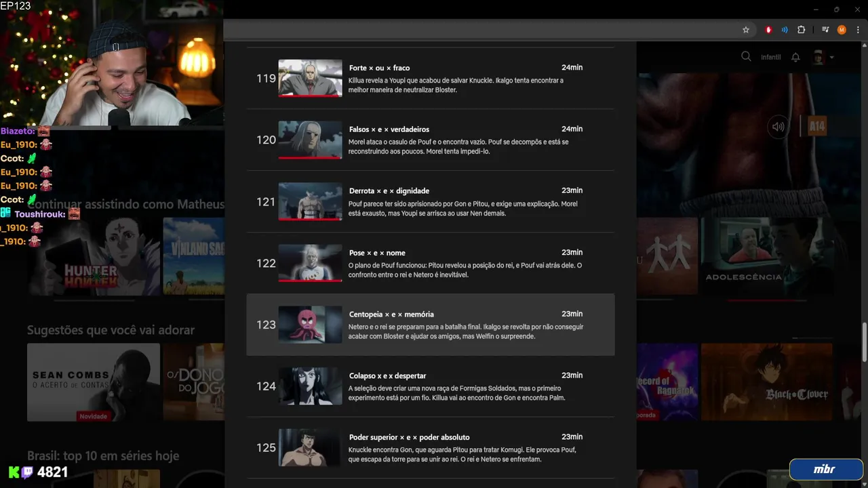
Task: Minimize the Chrome window
Action: tap(814, 9)
